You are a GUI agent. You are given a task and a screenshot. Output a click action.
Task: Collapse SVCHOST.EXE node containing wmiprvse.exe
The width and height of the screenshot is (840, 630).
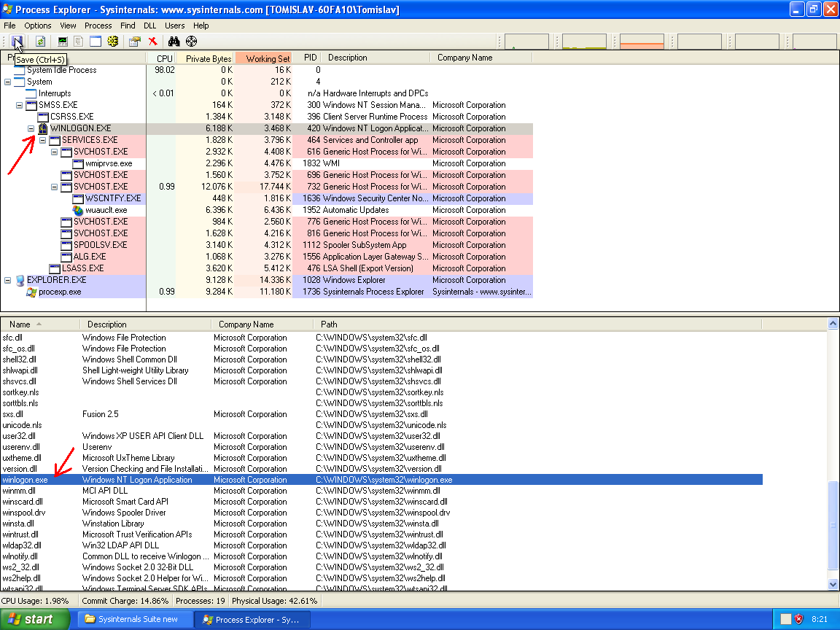[x=55, y=152]
